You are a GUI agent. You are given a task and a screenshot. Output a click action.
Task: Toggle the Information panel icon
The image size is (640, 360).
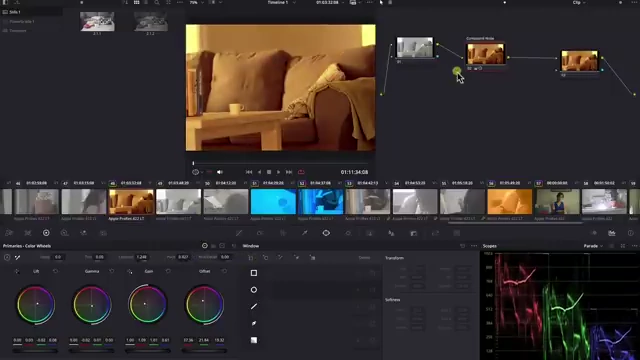(631, 233)
